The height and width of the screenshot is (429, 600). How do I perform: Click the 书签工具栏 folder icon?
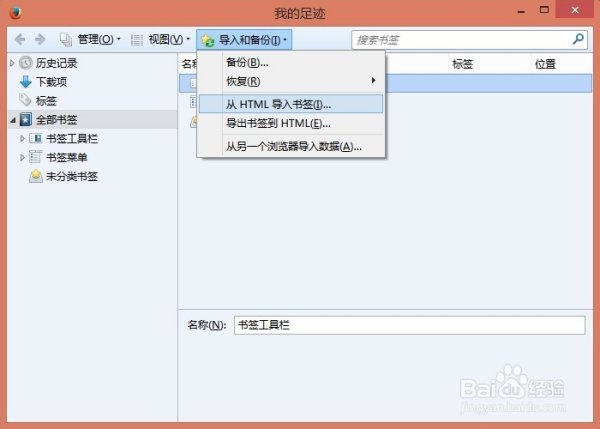(36, 138)
